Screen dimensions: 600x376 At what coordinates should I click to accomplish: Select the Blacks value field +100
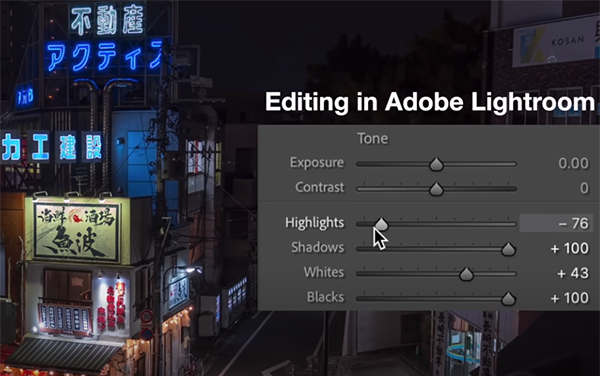pos(569,298)
